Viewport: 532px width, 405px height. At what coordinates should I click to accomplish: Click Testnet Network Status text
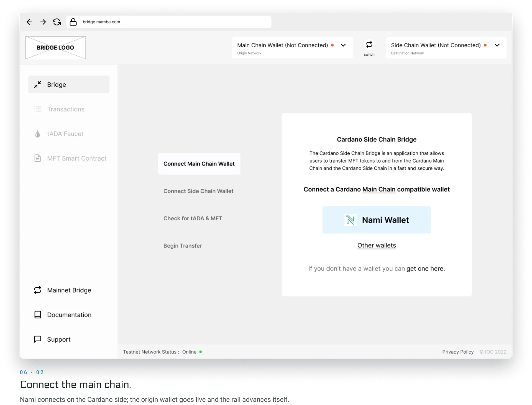click(x=151, y=352)
